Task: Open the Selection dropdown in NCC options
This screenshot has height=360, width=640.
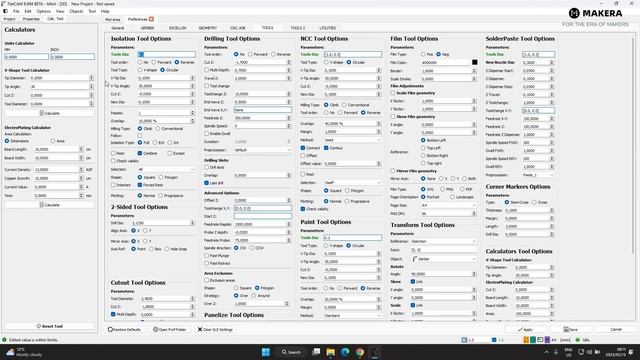Action: coord(352,182)
